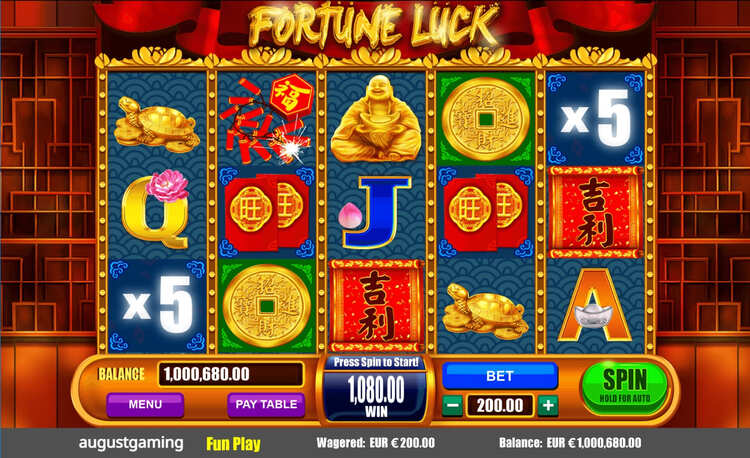Click the gold coin atop the fourth reel
The image size is (750, 458).
(x=486, y=118)
